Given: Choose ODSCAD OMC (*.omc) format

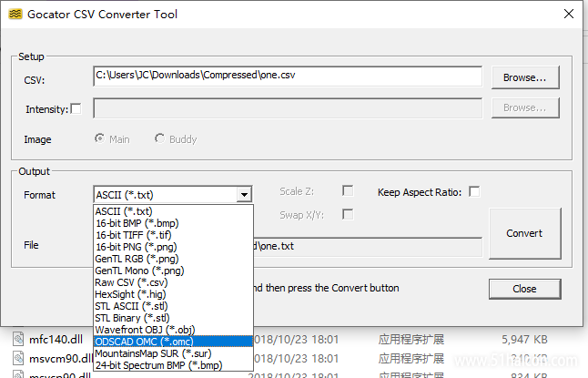Looking at the screenshot, I should 173,342.
